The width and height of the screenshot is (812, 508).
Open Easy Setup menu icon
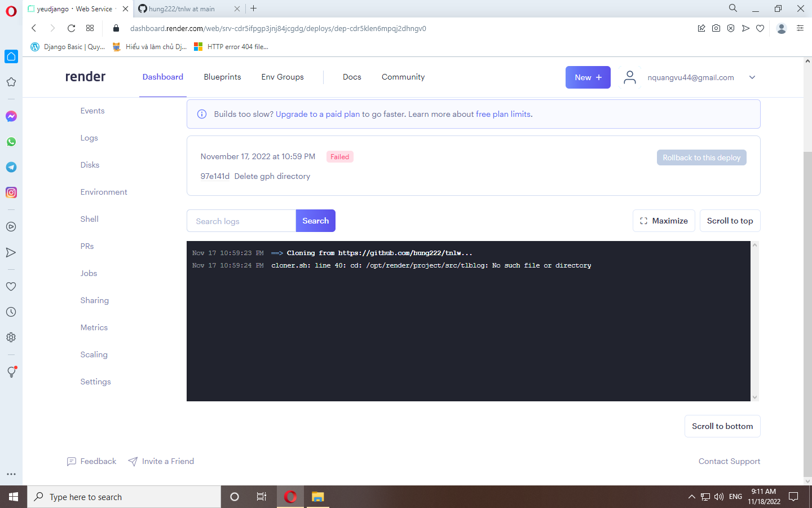click(800, 28)
